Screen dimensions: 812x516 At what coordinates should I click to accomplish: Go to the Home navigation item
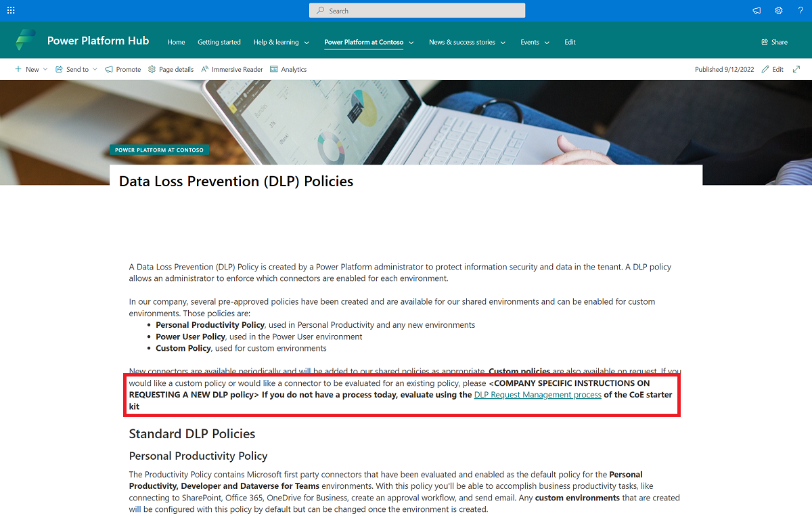176,41
